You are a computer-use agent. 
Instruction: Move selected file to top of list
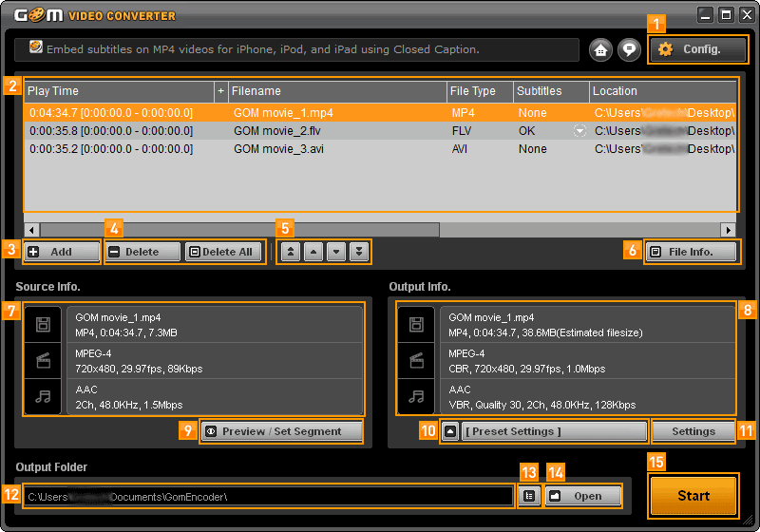(x=291, y=252)
